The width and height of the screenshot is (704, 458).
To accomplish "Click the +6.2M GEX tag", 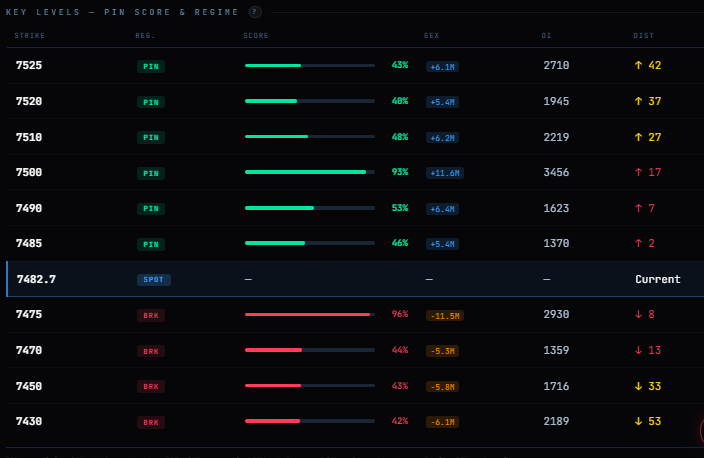I will click(442, 138).
